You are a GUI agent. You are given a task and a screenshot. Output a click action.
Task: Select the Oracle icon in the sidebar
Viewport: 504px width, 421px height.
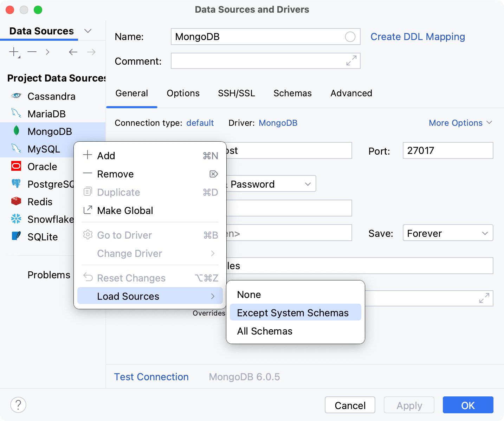16,166
